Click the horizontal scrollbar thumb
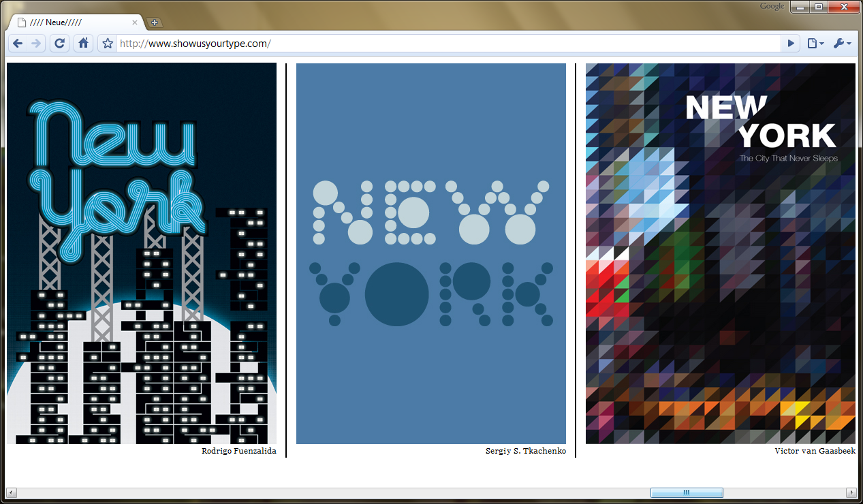 [687, 492]
